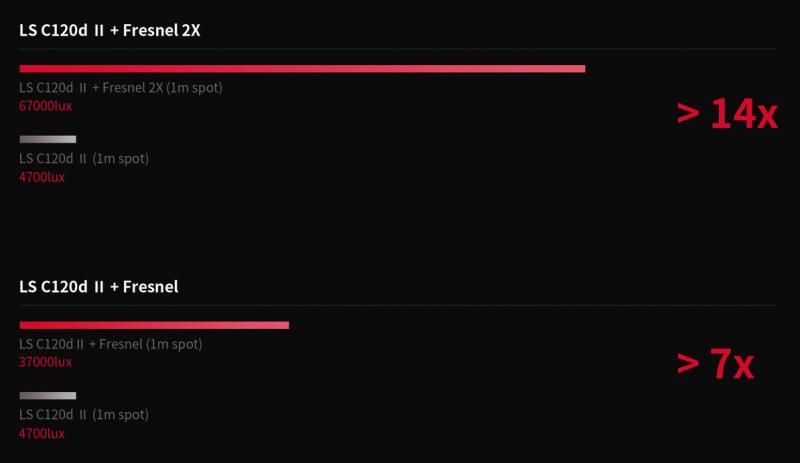Viewport: 800px width, 463px height.
Task: Select the '+ Fresnel (1m spot)' label
Action: pyautogui.click(x=110, y=345)
